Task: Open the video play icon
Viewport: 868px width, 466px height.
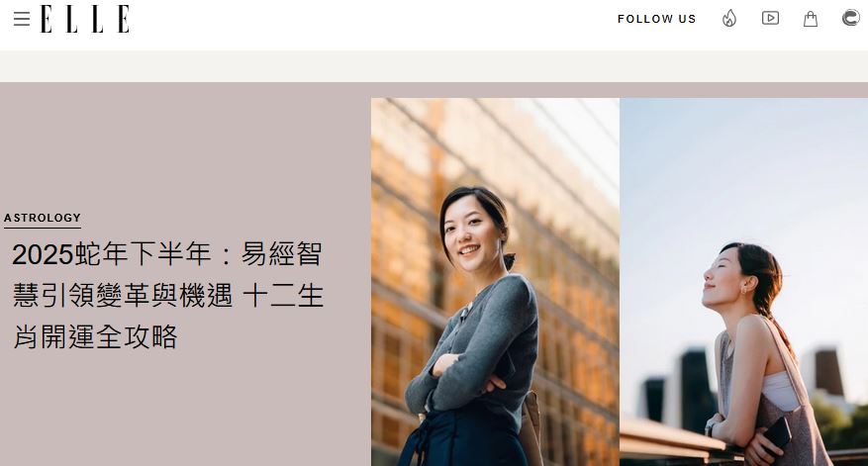Action: click(x=770, y=18)
